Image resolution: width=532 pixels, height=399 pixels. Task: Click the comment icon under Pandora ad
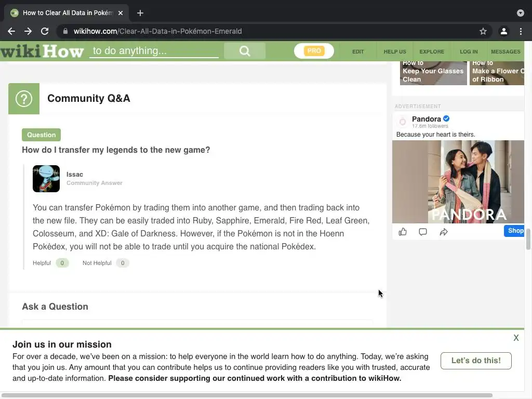click(x=423, y=232)
